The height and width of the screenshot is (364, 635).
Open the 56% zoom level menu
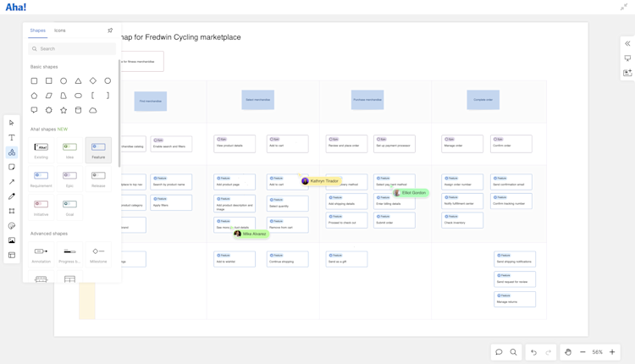(x=598, y=352)
